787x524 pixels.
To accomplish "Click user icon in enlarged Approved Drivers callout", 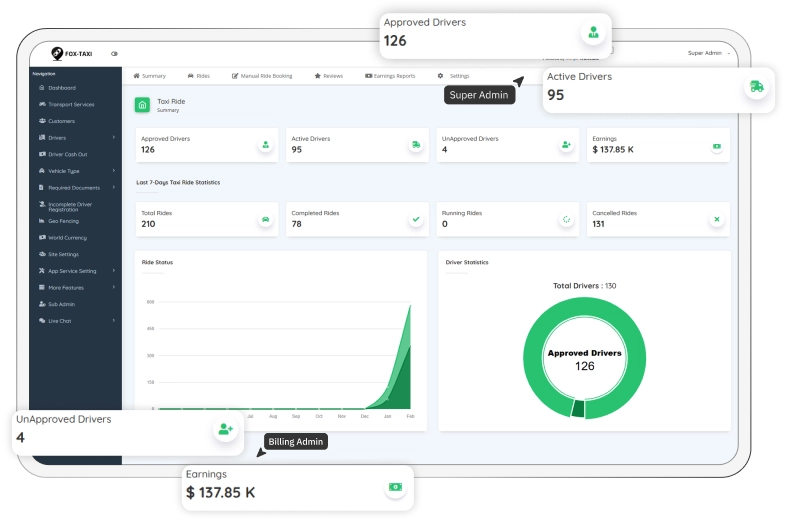I will coord(593,33).
